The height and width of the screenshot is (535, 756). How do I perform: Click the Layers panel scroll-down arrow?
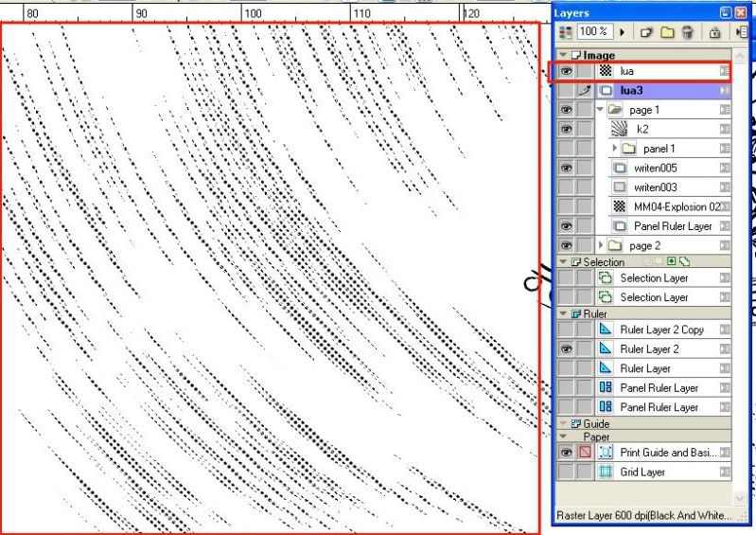[x=740, y=497]
